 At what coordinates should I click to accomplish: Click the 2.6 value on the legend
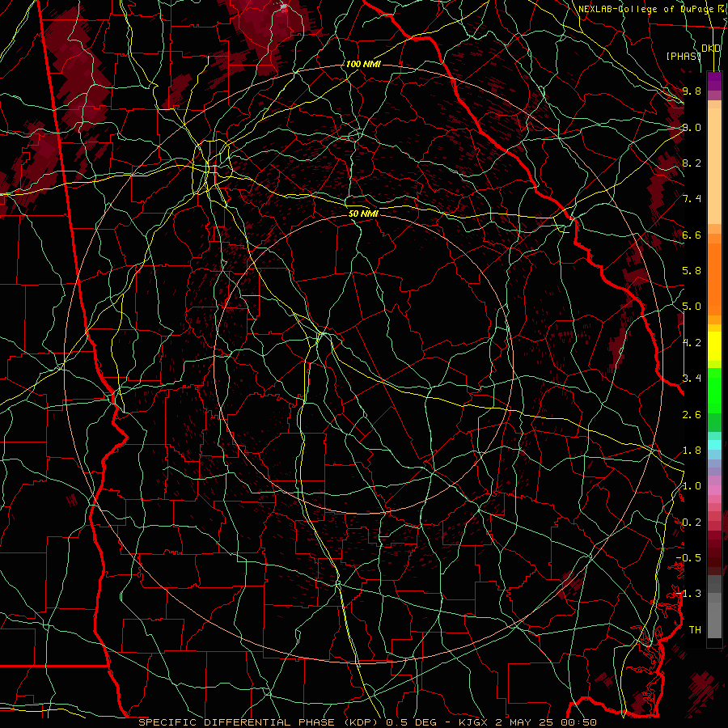[x=692, y=414]
